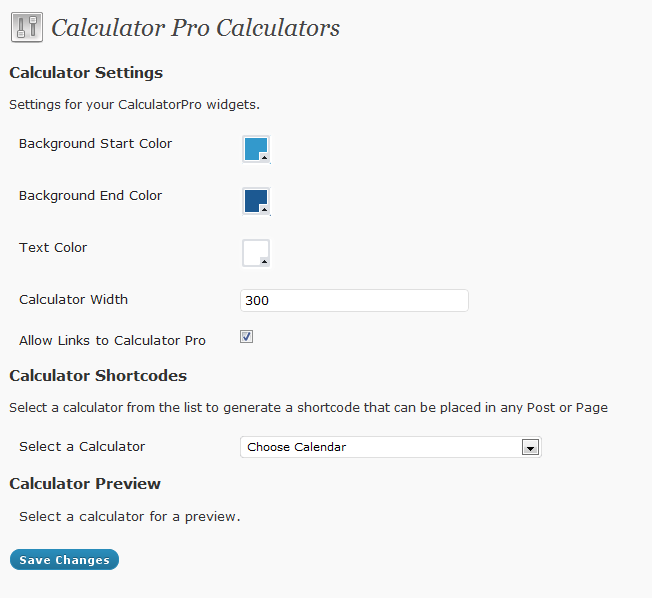The width and height of the screenshot is (652, 598).
Task: Focus the Calculator Width input field
Action: point(354,300)
